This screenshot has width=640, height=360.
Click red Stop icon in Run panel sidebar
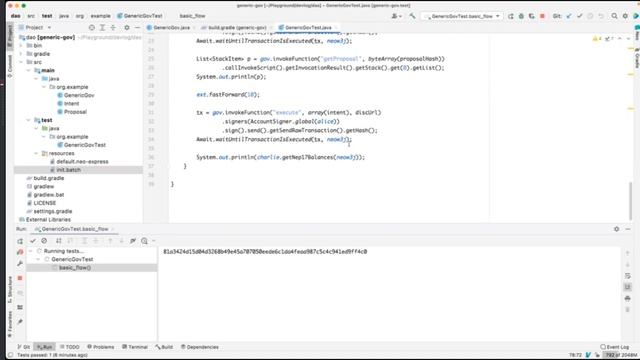coord(20,278)
